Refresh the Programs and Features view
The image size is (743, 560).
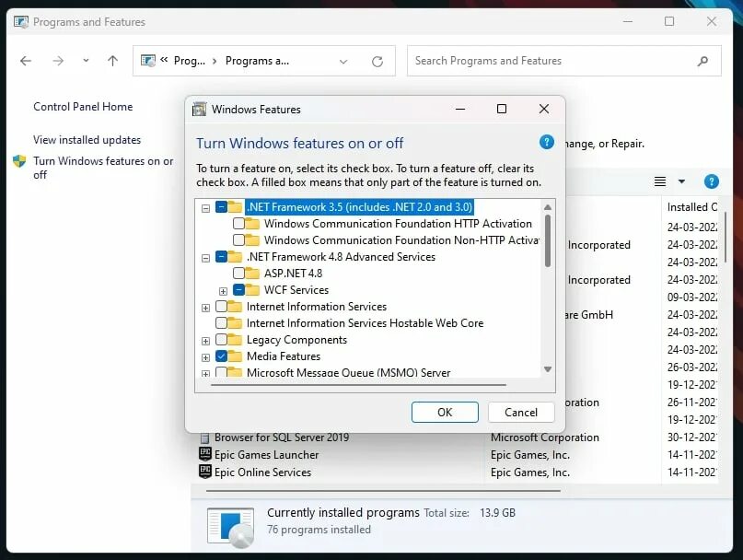click(x=377, y=61)
